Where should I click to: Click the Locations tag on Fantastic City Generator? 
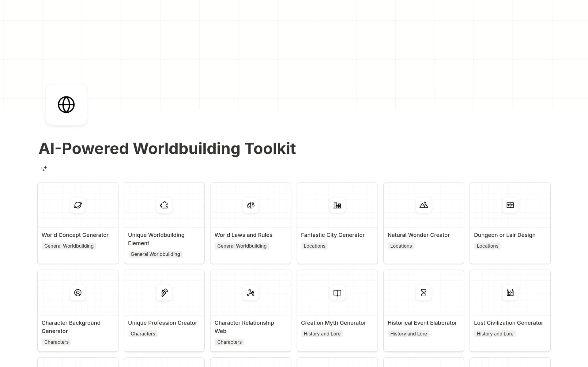pyautogui.click(x=314, y=246)
